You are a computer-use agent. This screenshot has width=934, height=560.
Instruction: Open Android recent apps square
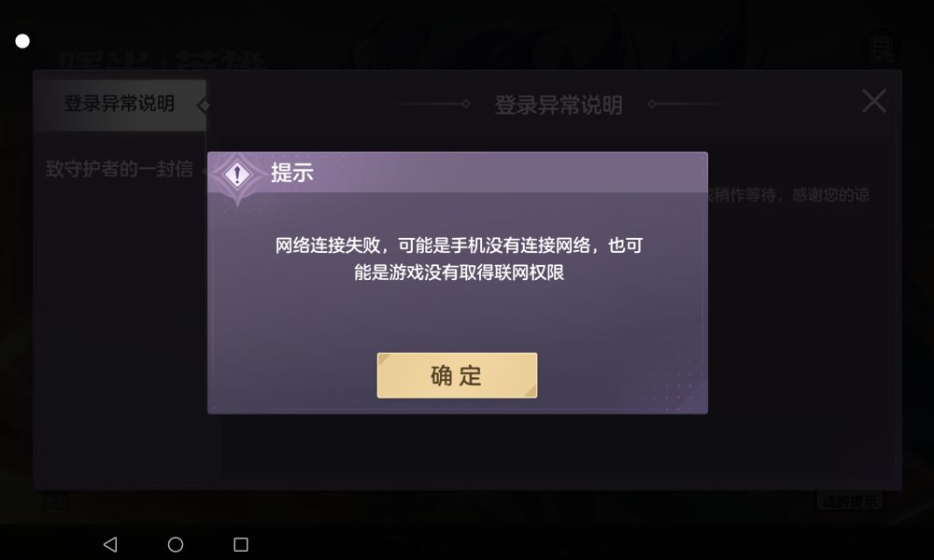click(241, 544)
